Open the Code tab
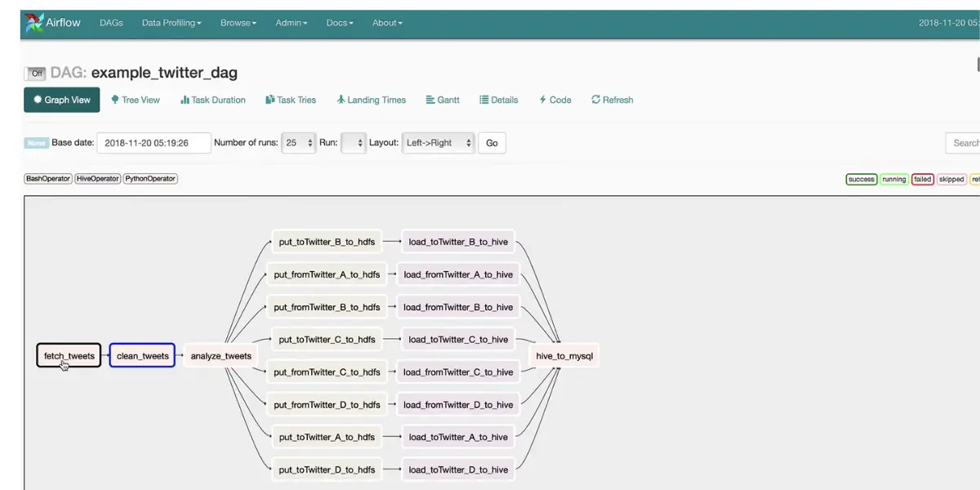 pyautogui.click(x=555, y=100)
